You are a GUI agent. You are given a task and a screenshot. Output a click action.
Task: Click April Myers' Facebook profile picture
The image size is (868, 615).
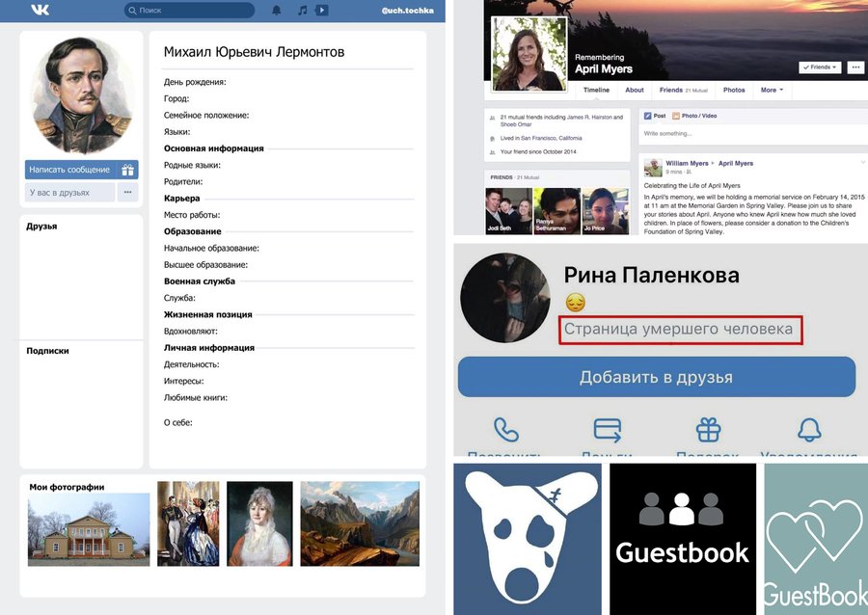529,54
